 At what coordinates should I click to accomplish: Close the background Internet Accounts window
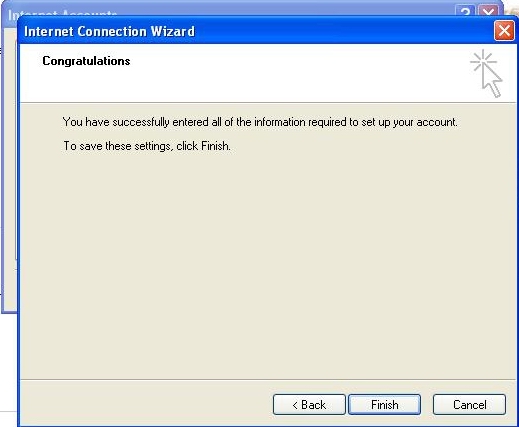(x=489, y=11)
